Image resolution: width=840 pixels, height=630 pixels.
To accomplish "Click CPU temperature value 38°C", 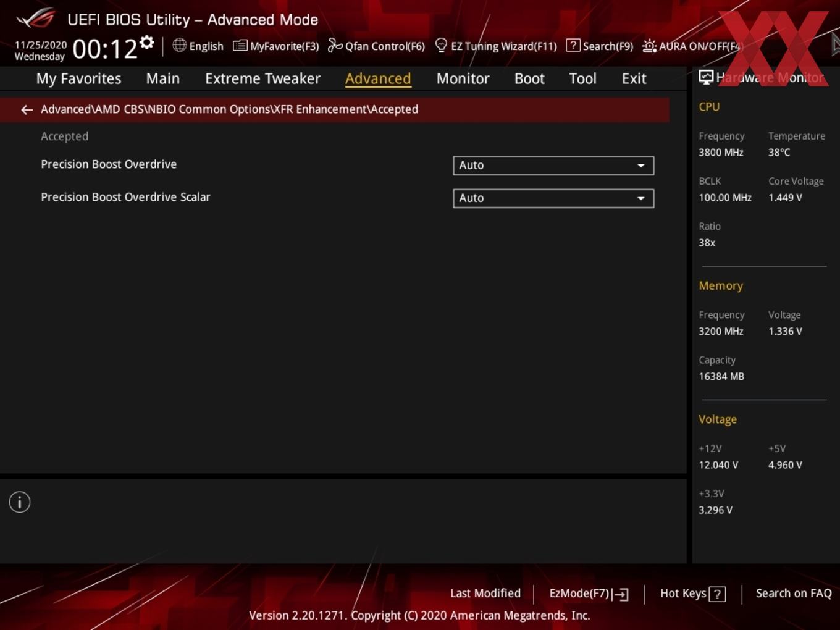I will [779, 153].
